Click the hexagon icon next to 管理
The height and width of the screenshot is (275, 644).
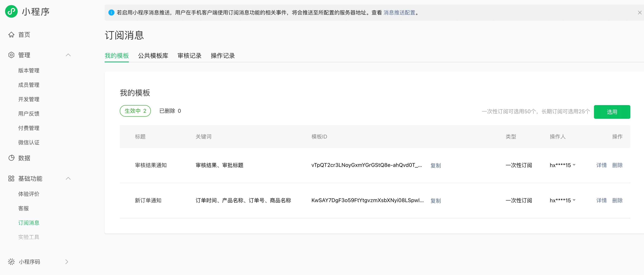coord(11,55)
